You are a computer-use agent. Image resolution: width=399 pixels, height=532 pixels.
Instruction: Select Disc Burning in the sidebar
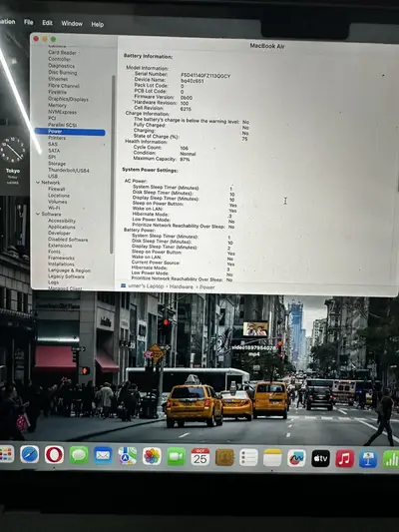tap(63, 72)
